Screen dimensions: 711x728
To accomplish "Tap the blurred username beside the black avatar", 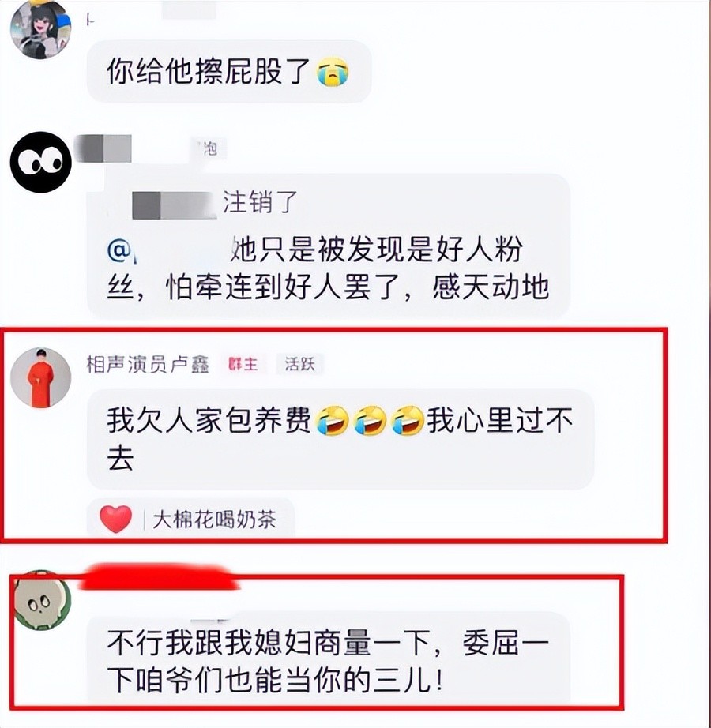I will (103, 148).
